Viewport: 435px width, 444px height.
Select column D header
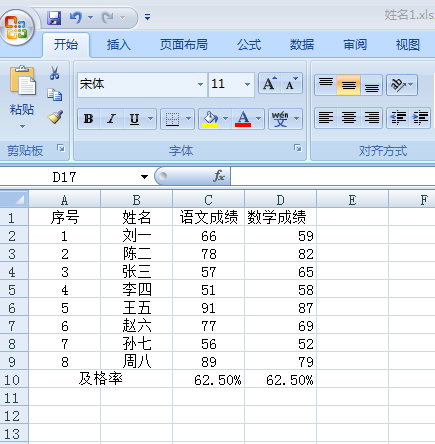[280, 199]
